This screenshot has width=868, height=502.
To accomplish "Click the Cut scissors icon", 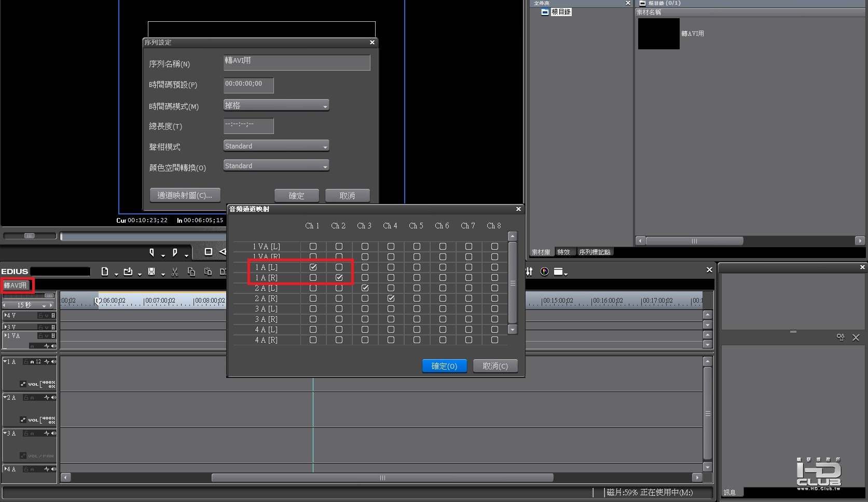I will click(175, 272).
